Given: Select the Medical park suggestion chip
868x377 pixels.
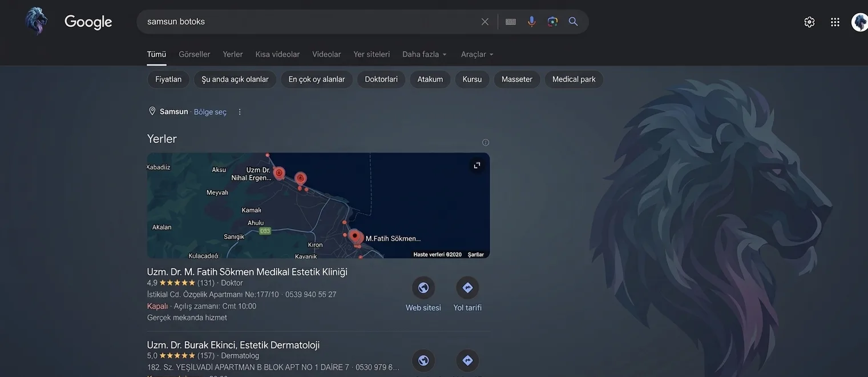Looking at the screenshot, I should pyautogui.click(x=574, y=79).
